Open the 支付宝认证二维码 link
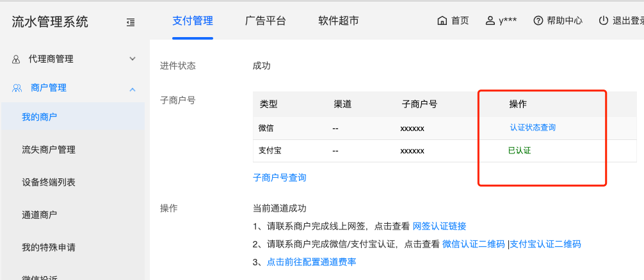 click(545, 244)
